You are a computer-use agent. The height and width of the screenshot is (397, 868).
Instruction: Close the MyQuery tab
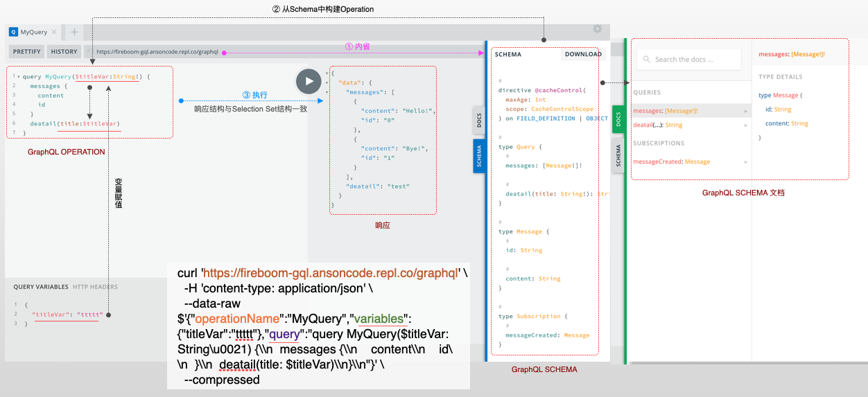coord(55,32)
